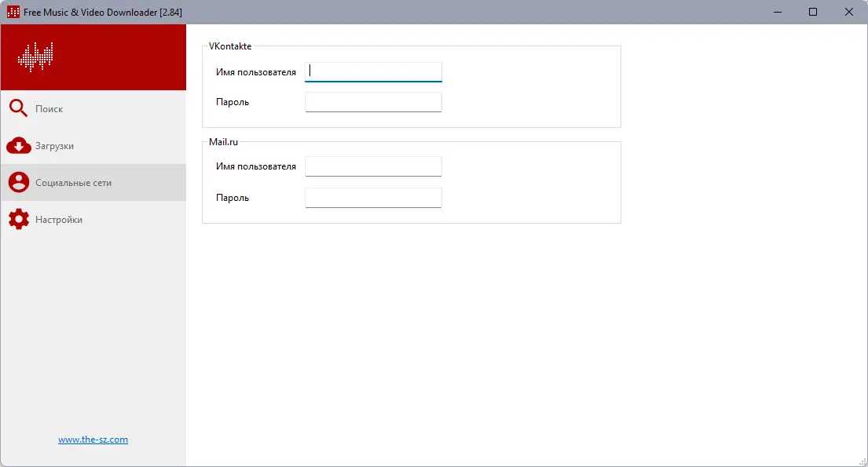Viewport: 868px width, 467px height.
Task: Click the Пароль label under Mail.ru
Action: point(233,198)
